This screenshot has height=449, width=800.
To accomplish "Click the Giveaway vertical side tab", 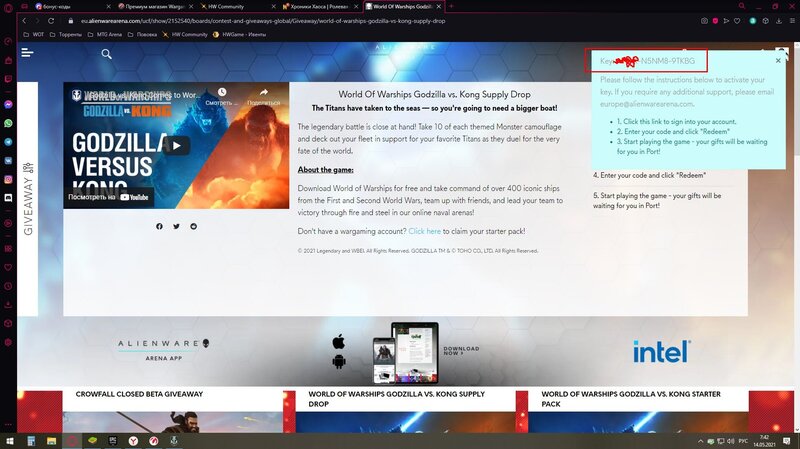I will (28, 199).
